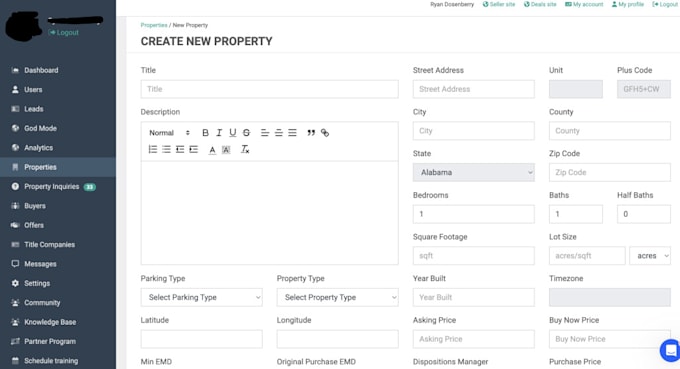Click the Buy Now Price input field

point(610,339)
